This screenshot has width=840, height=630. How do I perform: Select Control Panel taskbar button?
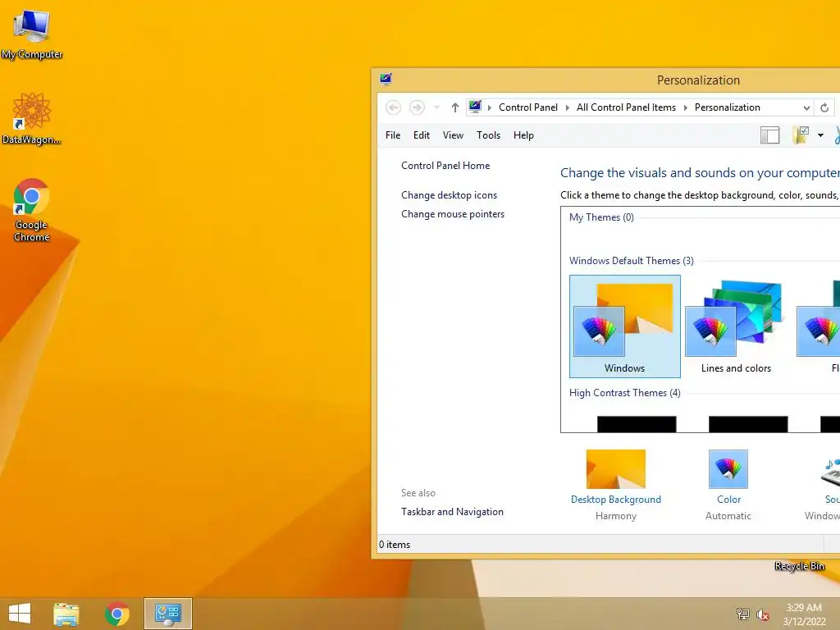[167, 614]
